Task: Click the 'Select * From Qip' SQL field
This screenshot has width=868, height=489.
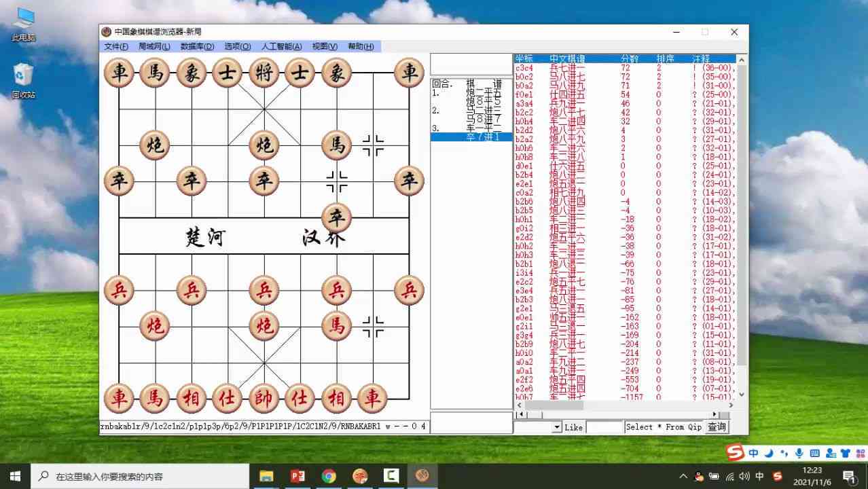Action: pos(664,427)
